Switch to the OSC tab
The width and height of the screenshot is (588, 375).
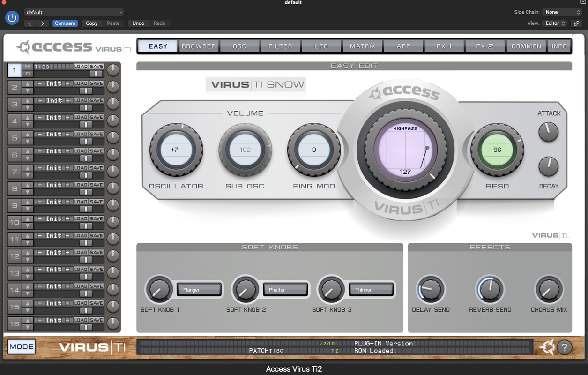239,46
